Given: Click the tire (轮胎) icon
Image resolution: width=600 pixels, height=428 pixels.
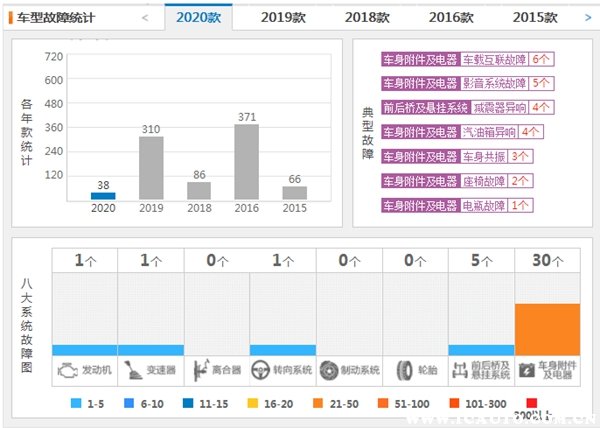Looking at the screenshot, I should [x=399, y=369].
